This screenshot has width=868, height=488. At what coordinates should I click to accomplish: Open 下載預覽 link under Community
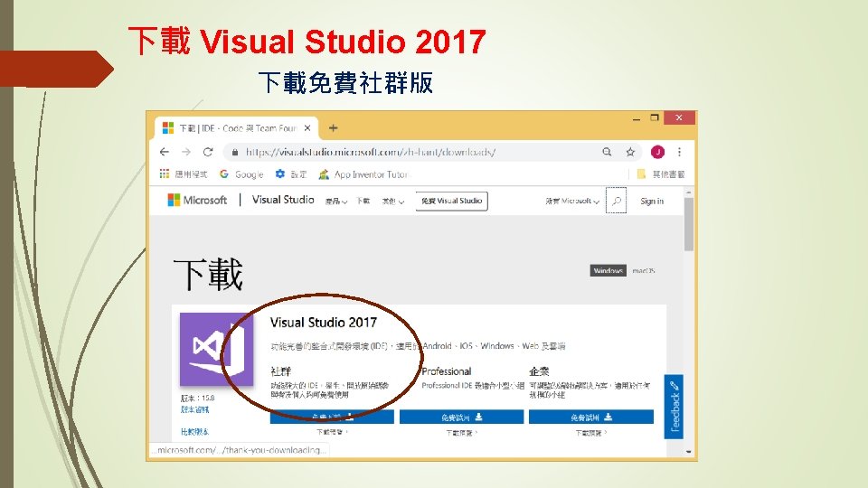332,432
